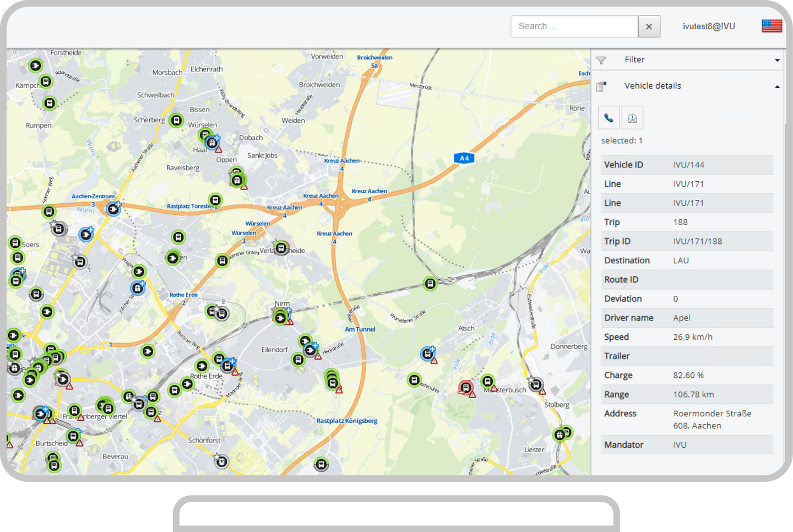793x532 pixels.
Task: Call the selected vehicle with the phone icon
Action: click(x=609, y=118)
